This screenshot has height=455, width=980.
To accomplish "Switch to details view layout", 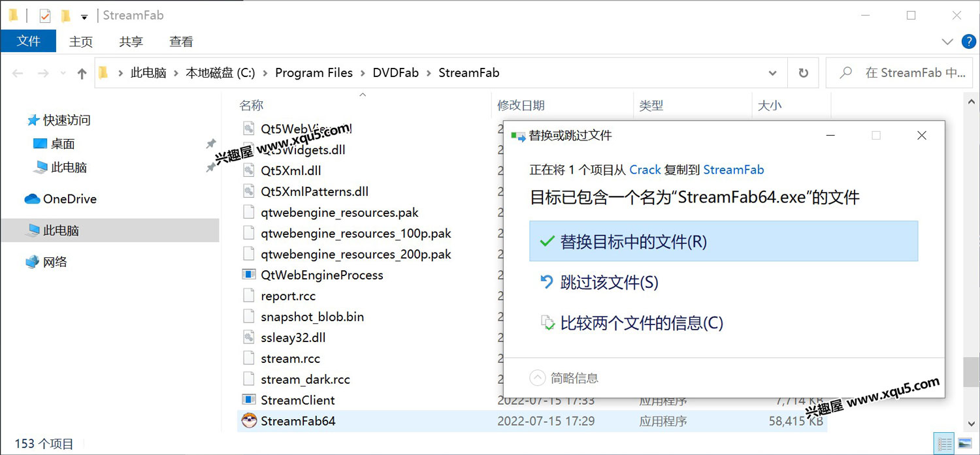I will pyautogui.click(x=944, y=444).
